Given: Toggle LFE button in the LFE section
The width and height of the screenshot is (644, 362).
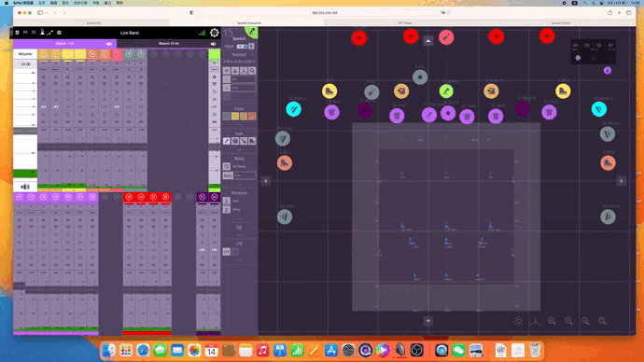Looking at the screenshot, I should [x=226, y=252].
